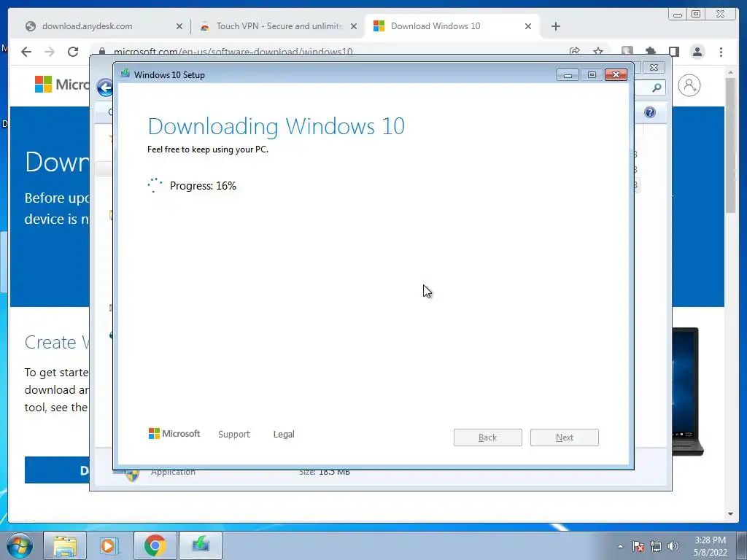
Task: Open the Action Center flag icon
Action: click(638, 546)
